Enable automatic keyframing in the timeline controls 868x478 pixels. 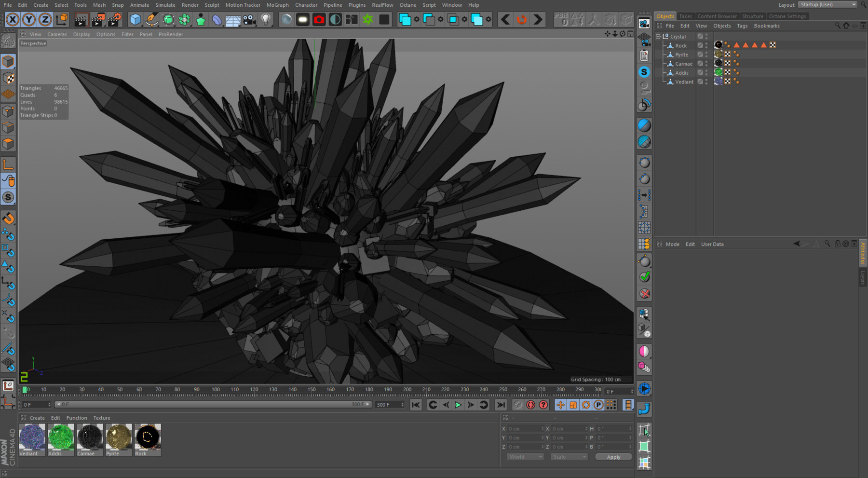(x=530, y=405)
